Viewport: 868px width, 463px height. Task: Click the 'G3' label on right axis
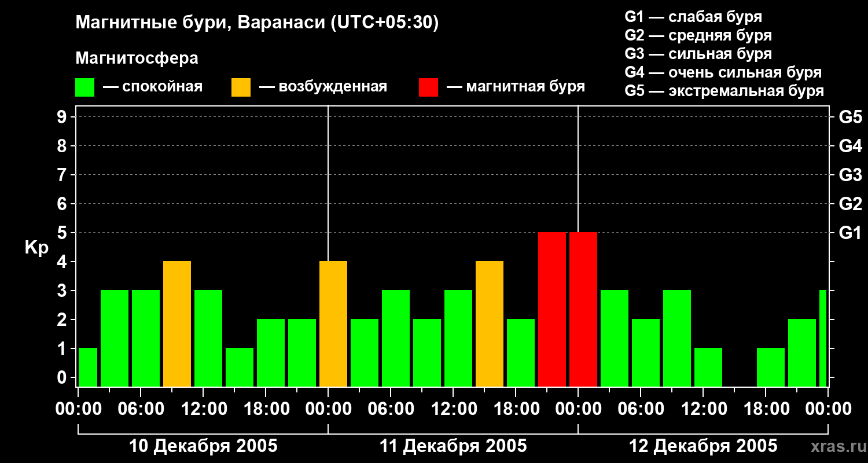pyautogui.click(x=850, y=175)
